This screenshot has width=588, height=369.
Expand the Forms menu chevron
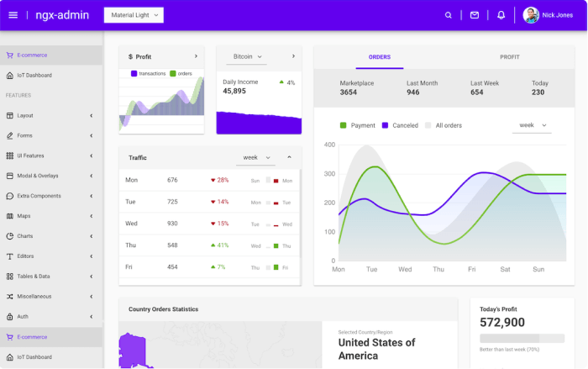pos(91,135)
